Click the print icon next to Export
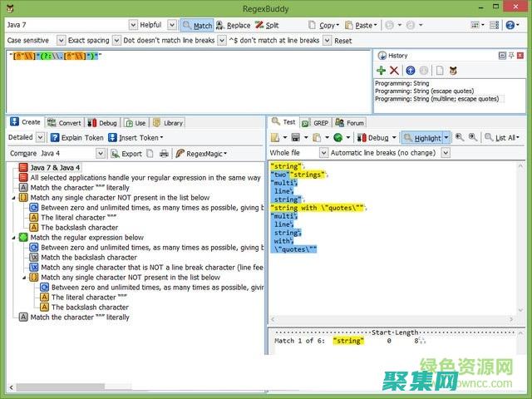532x399 pixels. 164,153
